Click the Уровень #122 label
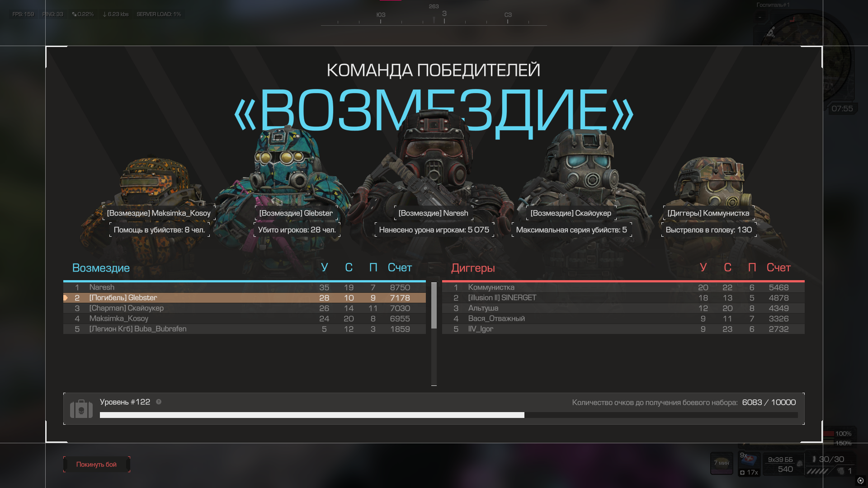The width and height of the screenshot is (868, 488). [x=125, y=402]
